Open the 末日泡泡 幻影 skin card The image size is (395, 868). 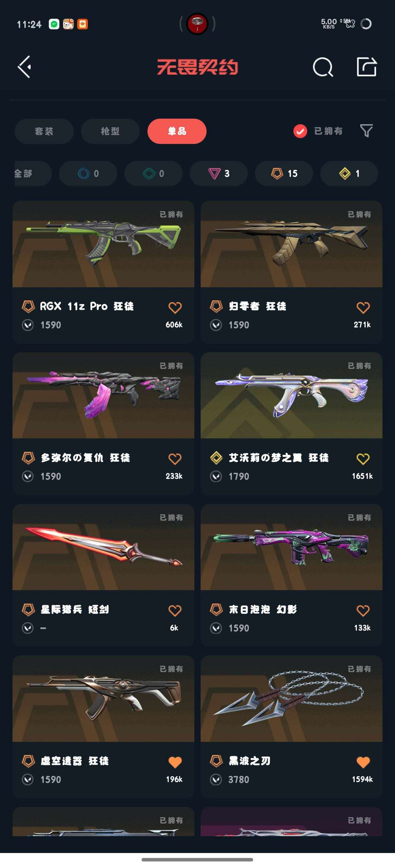coord(291,575)
